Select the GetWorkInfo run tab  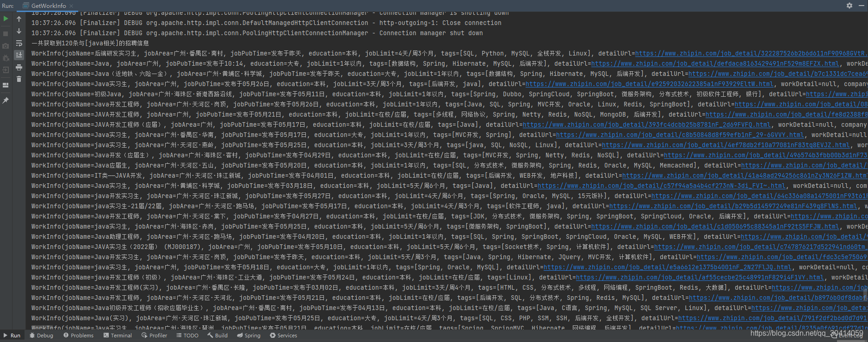(48, 6)
